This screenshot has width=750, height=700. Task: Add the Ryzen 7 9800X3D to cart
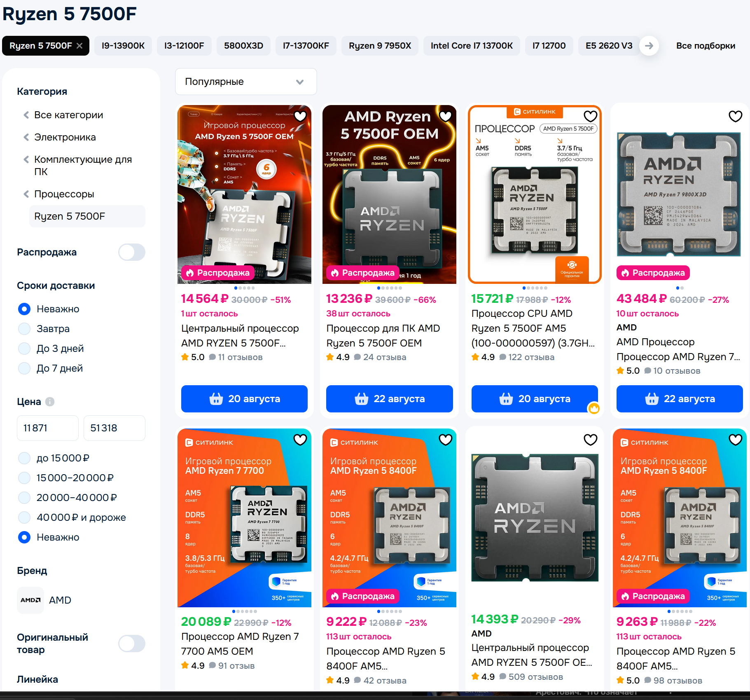(680, 399)
